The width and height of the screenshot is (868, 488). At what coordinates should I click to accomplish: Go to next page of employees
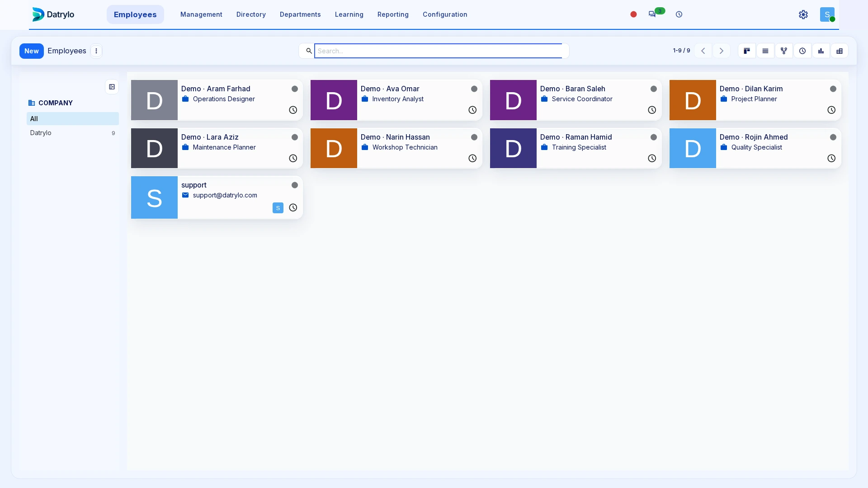coord(722,51)
